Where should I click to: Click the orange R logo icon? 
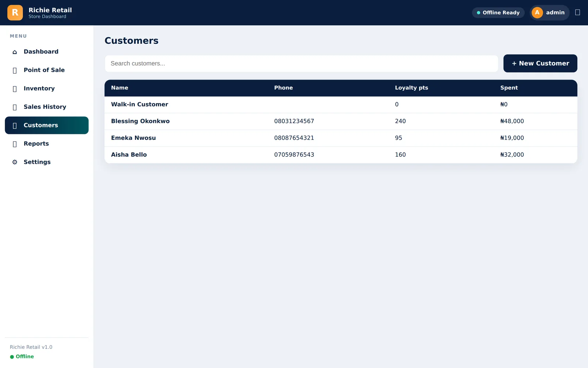pos(15,13)
